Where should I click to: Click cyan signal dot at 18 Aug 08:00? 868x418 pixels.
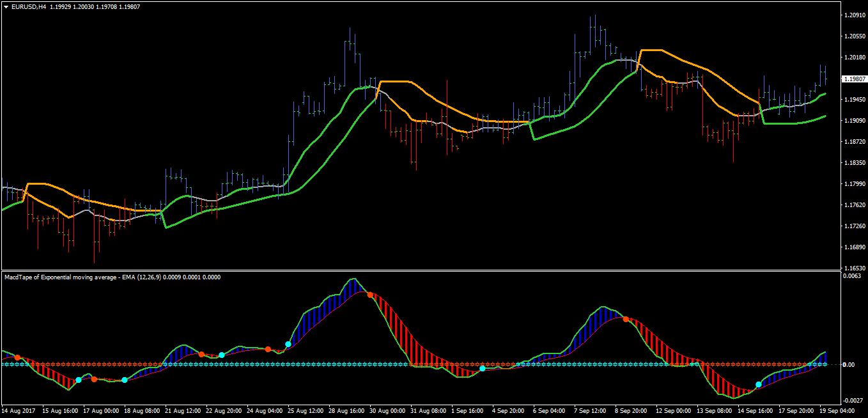[x=125, y=380]
